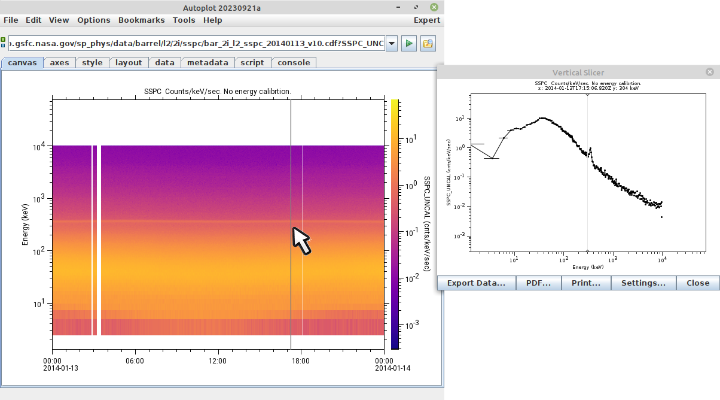
Task: Click Export Data button in slicer
Action: pos(476,283)
